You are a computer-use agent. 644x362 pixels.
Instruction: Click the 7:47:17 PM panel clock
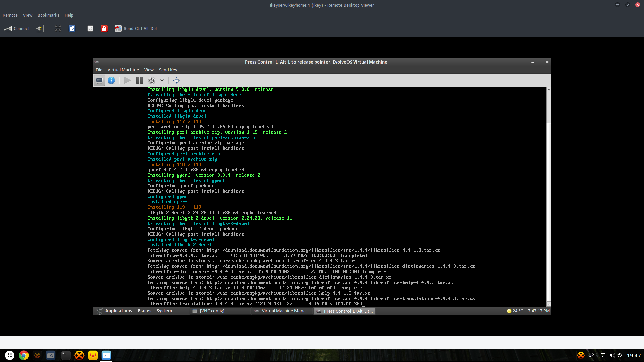(539, 311)
